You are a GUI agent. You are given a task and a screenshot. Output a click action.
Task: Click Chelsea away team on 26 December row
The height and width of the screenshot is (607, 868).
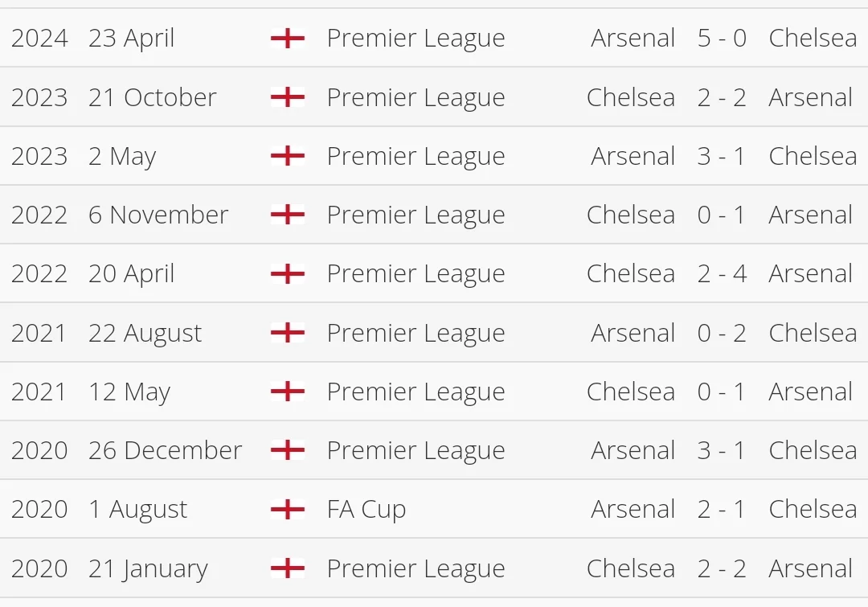(813, 450)
